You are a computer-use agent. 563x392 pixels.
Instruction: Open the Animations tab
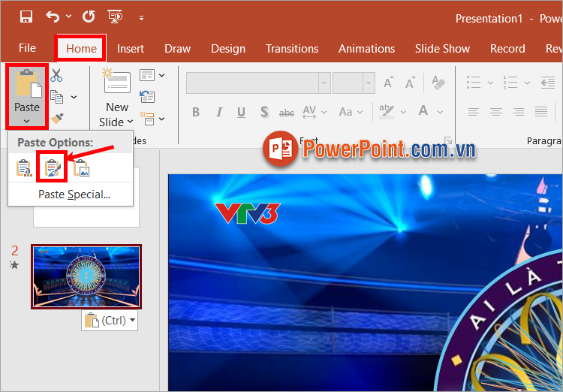[366, 49]
